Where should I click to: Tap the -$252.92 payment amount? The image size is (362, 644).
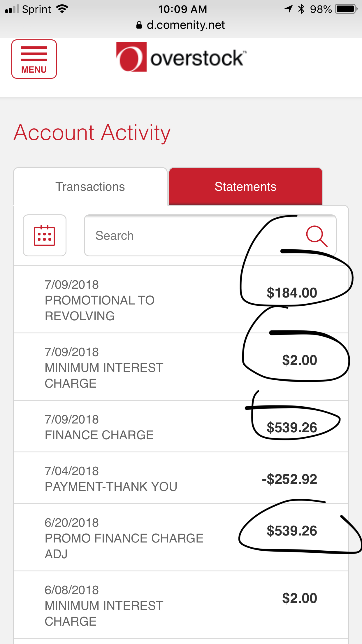pos(289,479)
